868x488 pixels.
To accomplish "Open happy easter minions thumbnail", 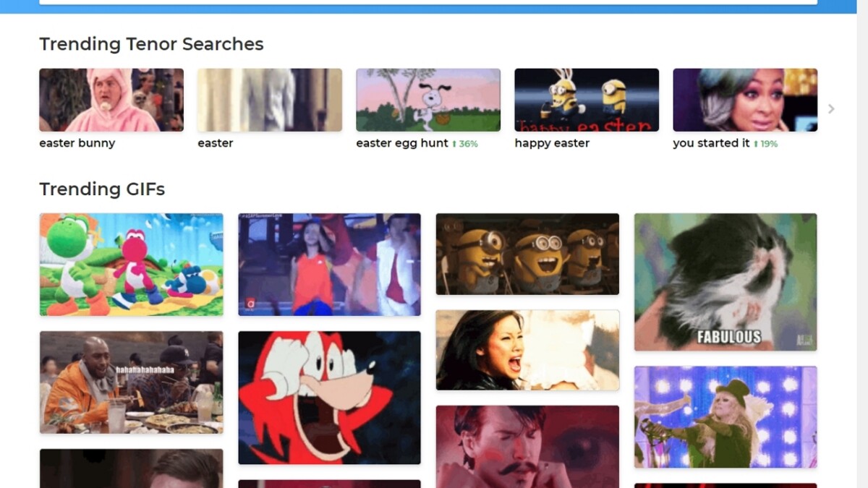I will (587, 100).
